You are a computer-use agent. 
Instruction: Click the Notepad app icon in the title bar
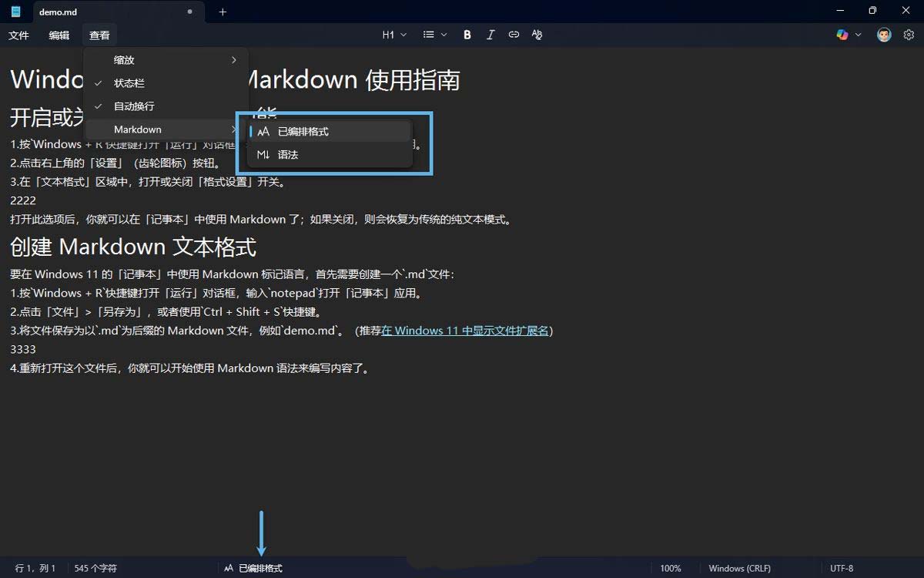coord(15,12)
